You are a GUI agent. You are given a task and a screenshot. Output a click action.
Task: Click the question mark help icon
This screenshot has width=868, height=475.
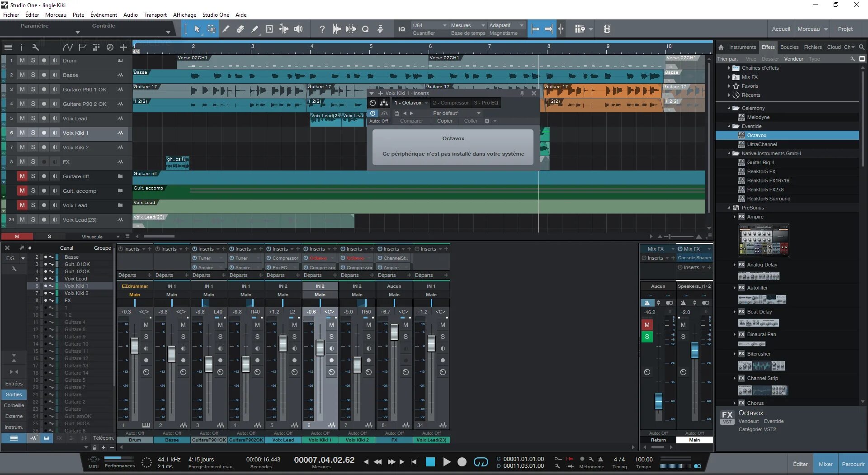pyautogui.click(x=322, y=29)
